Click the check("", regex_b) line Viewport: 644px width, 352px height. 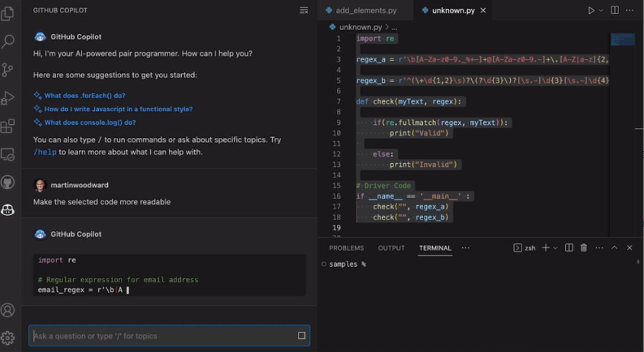tap(410, 217)
